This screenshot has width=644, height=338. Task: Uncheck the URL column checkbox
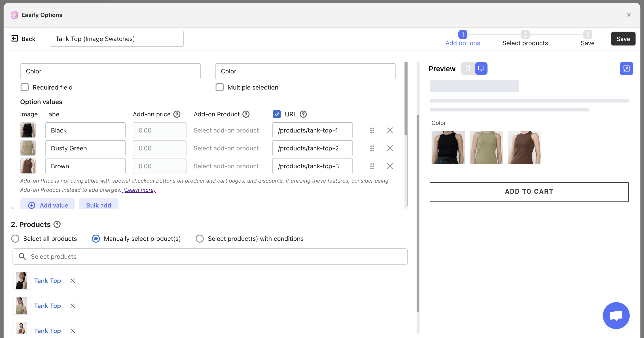[277, 114]
